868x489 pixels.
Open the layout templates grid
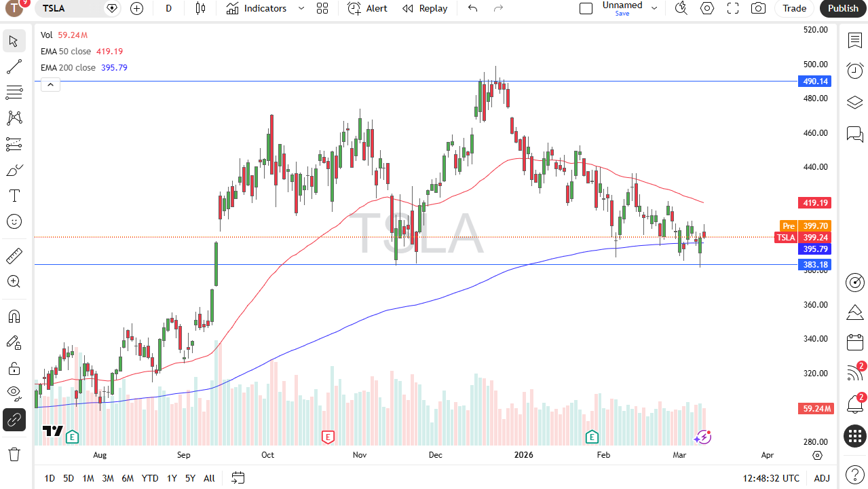point(322,8)
